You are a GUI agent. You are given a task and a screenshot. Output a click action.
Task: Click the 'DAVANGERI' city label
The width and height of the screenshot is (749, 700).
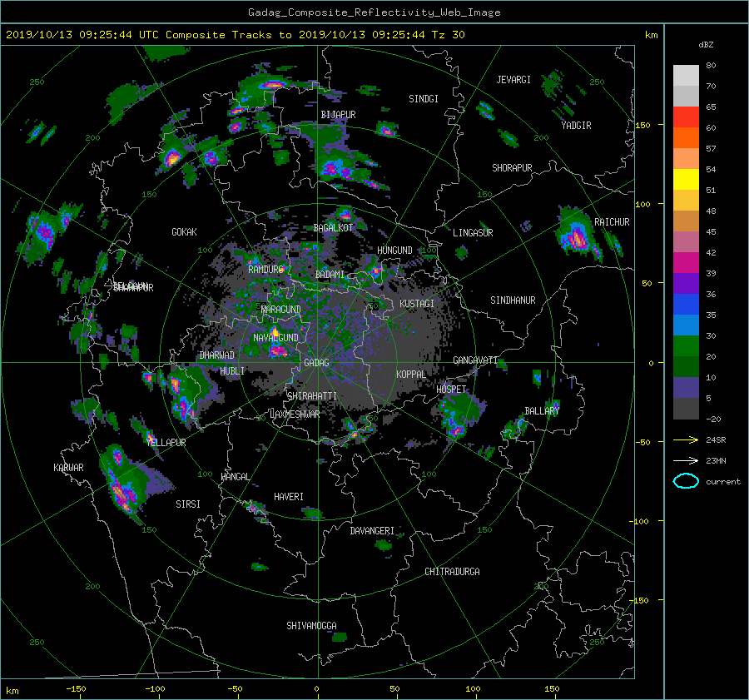372,531
